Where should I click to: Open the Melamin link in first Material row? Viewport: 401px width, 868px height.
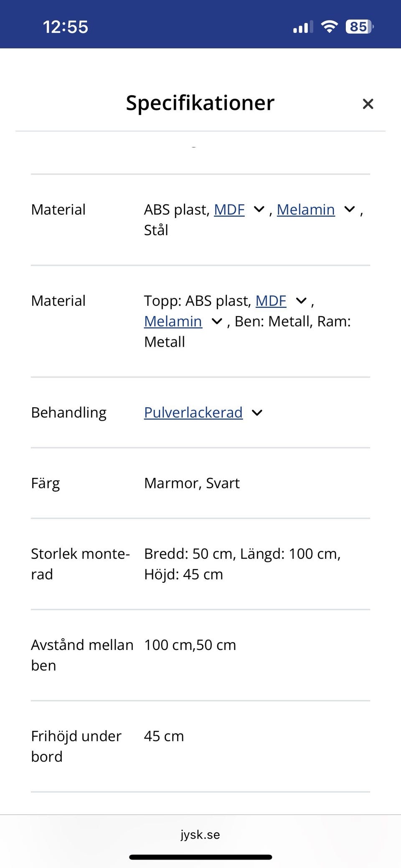pos(306,210)
